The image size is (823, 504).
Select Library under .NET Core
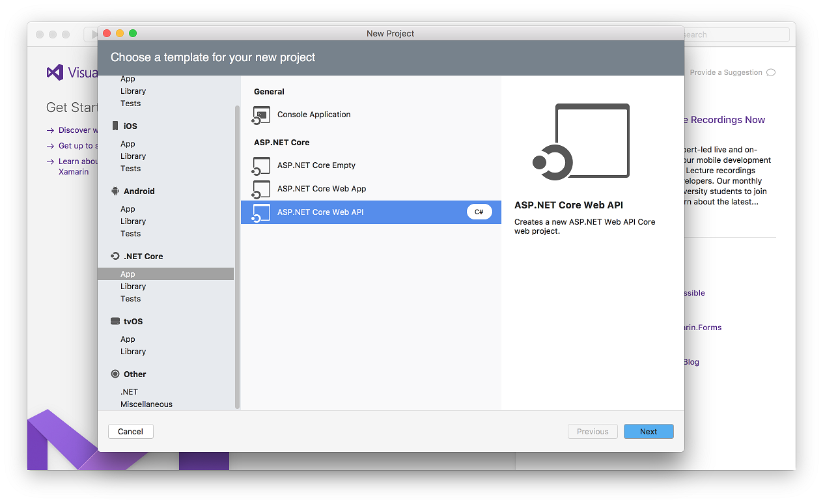133,287
